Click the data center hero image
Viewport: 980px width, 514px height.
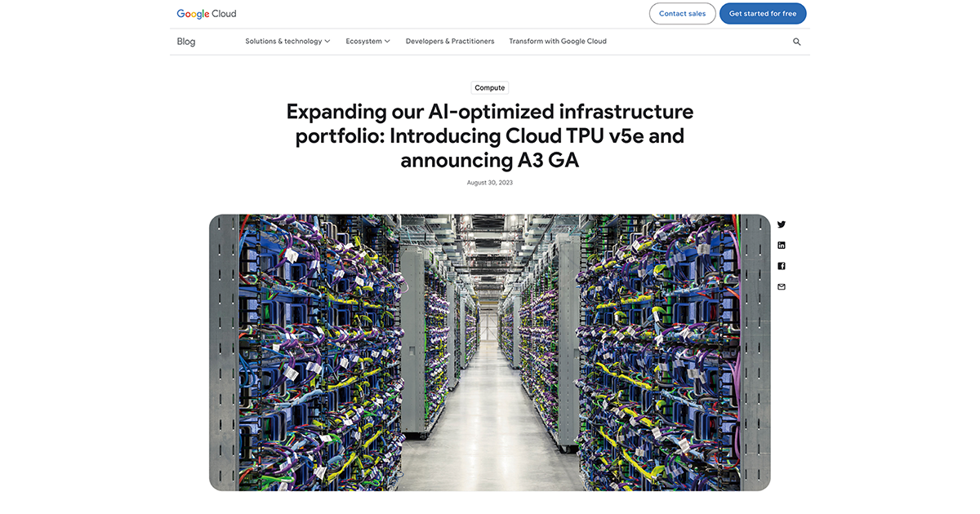(490, 352)
